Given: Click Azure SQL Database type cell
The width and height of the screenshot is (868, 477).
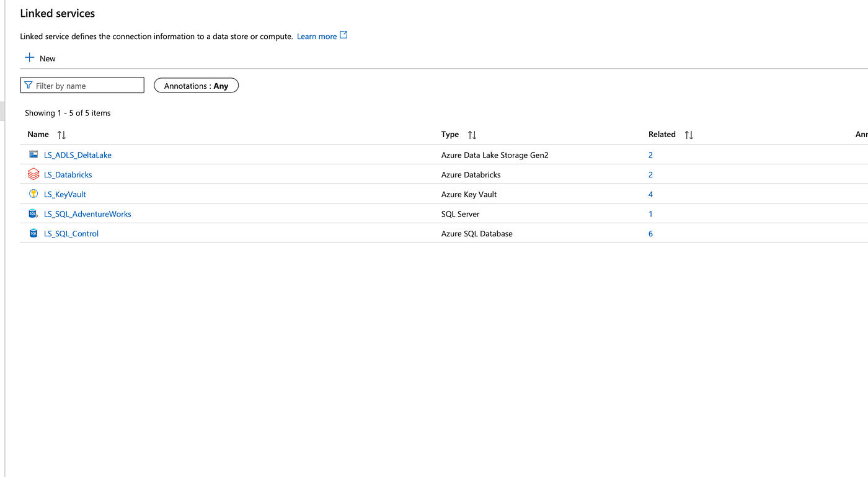Looking at the screenshot, I should click(477, 234).
